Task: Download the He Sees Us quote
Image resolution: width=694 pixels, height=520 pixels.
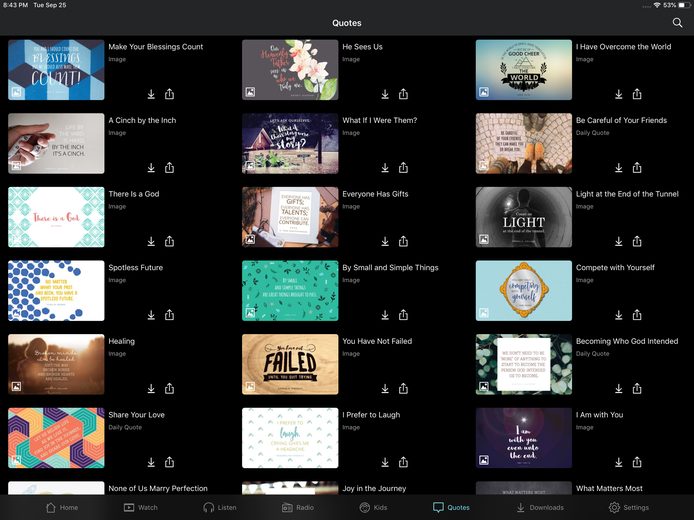Action: click(385, 94)
